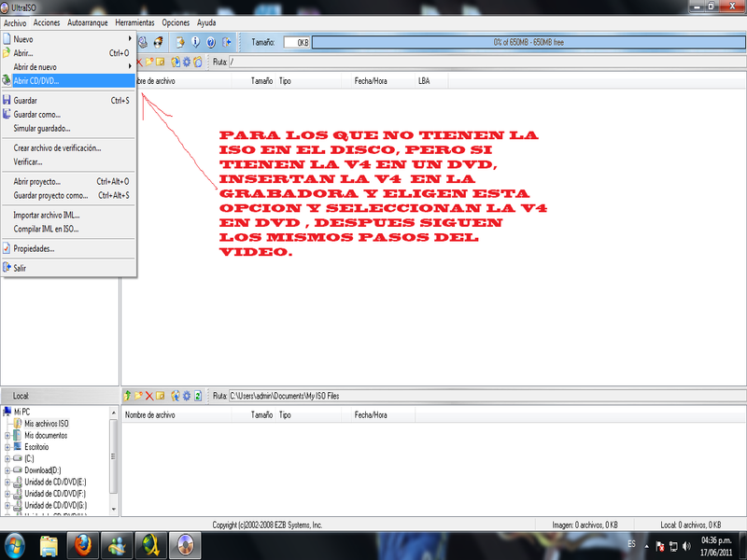Viewport: 747px width, 560px height.
Task: Select Mis archivos ISO in the tree
Action: (x=46, y=424)
